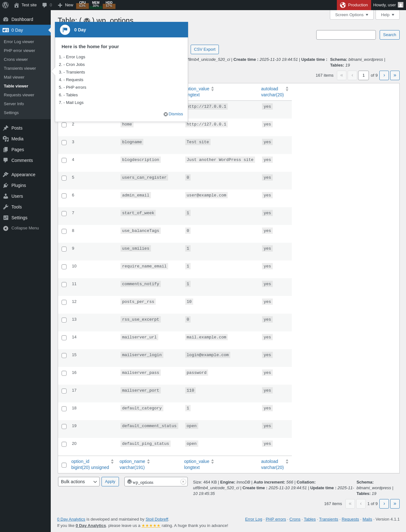Open Transients viewer in the sidebar
406x532 pixels.
pos(20,68)
